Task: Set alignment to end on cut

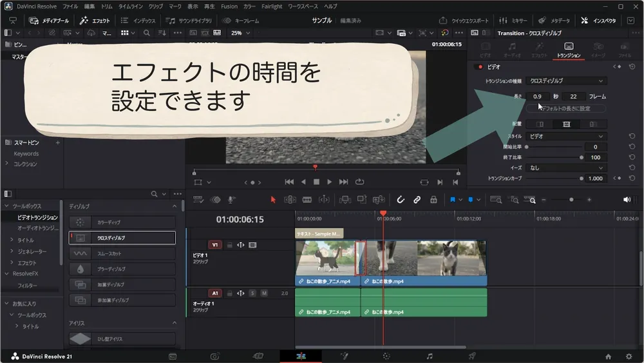Action: point(540,124)
